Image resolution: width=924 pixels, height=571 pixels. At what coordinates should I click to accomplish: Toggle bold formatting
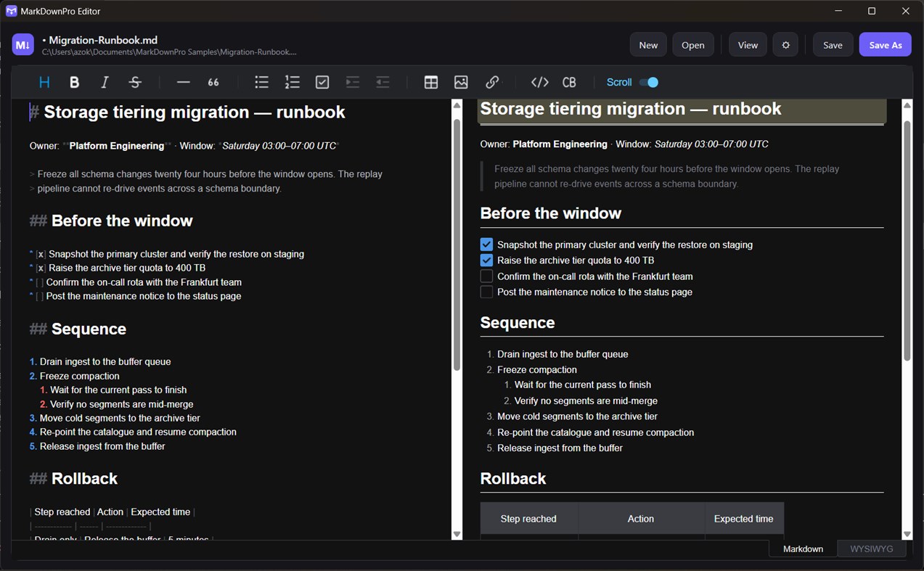pos(74,82)
